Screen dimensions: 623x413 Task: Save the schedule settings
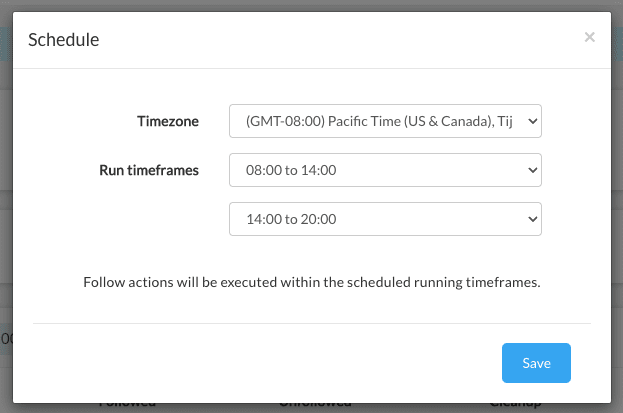pyautogui.click(x=536, y=363)
